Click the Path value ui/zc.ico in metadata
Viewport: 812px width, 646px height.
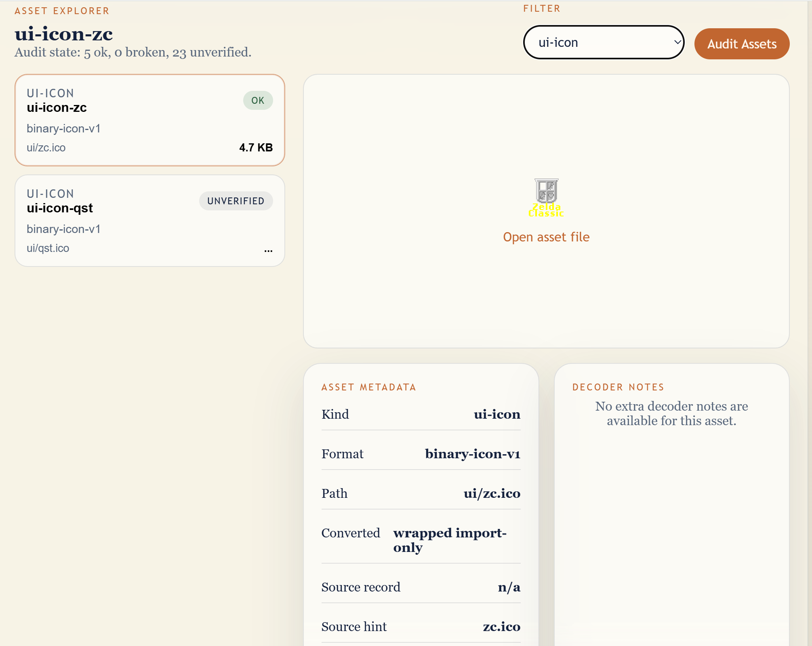coord(492,493)
